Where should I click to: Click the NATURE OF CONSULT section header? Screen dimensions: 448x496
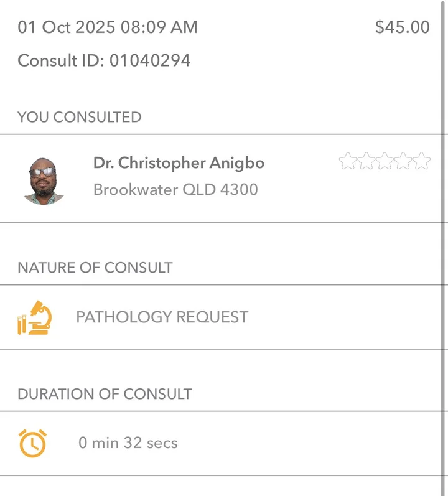pos(95,268)
